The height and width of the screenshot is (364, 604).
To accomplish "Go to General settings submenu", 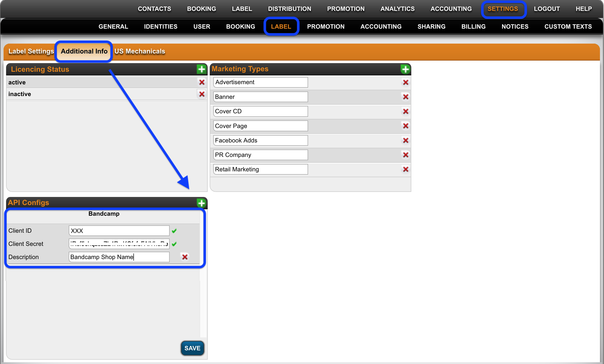I will pyautogui.click(x=113, y=27).
